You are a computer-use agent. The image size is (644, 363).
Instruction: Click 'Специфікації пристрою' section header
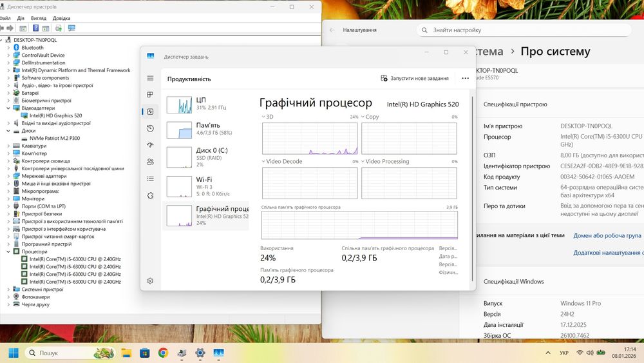tap(515, 104)
